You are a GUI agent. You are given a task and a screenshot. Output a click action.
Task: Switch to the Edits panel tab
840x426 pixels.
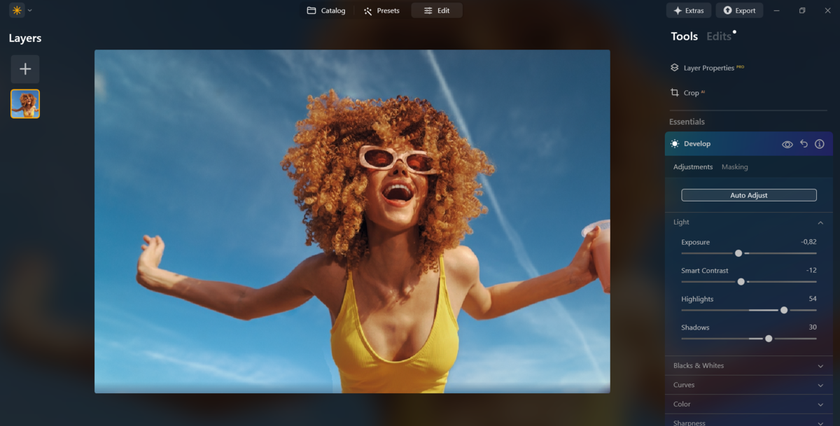(x=719, y=36)
